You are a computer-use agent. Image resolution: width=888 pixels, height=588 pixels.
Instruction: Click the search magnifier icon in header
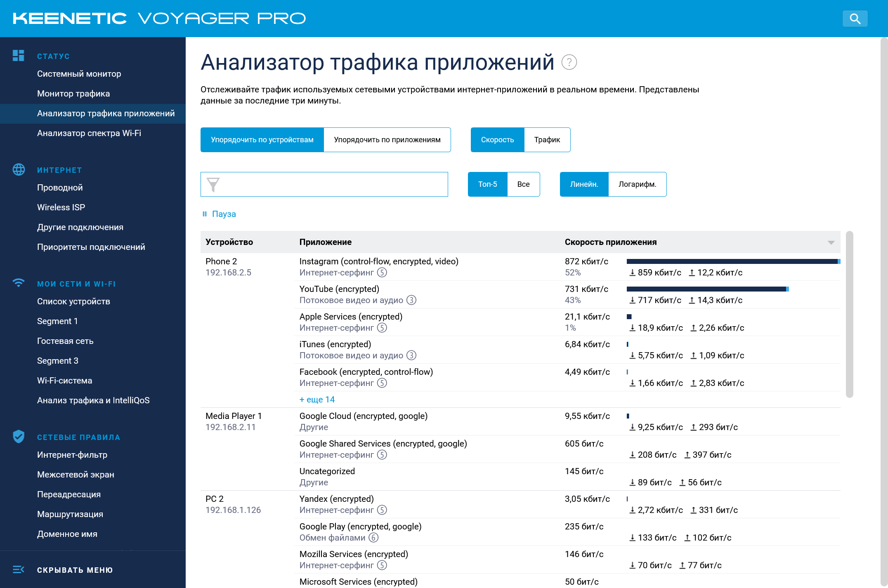coord(855,19)
